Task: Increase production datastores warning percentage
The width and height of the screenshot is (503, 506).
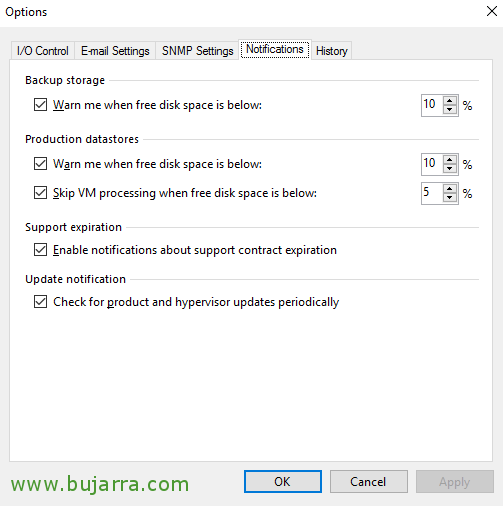Action: [x=450, y=160]
